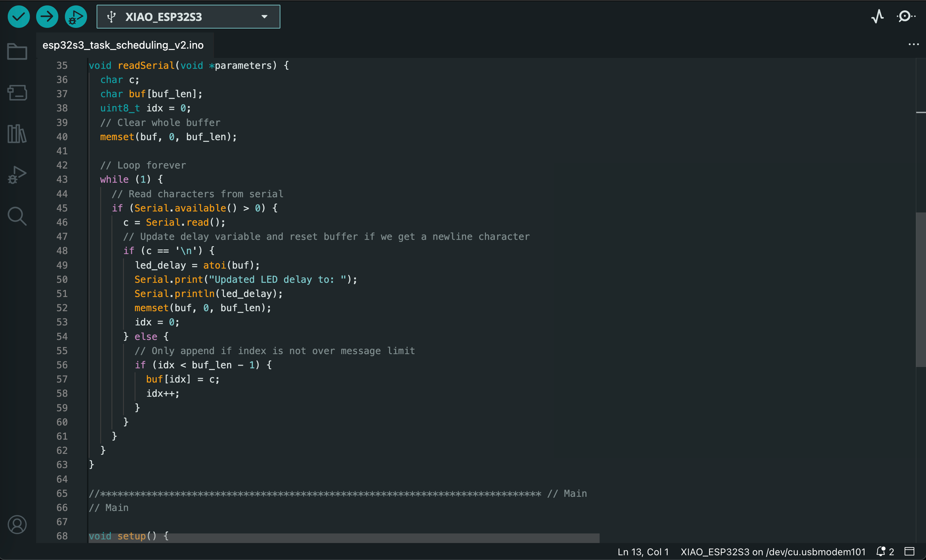Toggle the bottom panel icon in status bar
This screenshot has width=926, height=560.
(909, 551)
